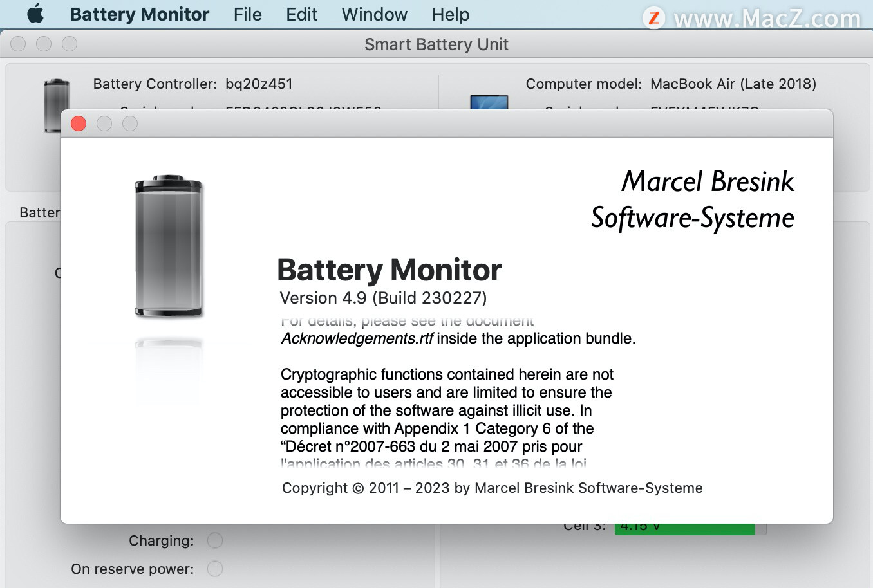Click the On reserve power label
This screenshot has height=588, width=873.
coord(133,569)
